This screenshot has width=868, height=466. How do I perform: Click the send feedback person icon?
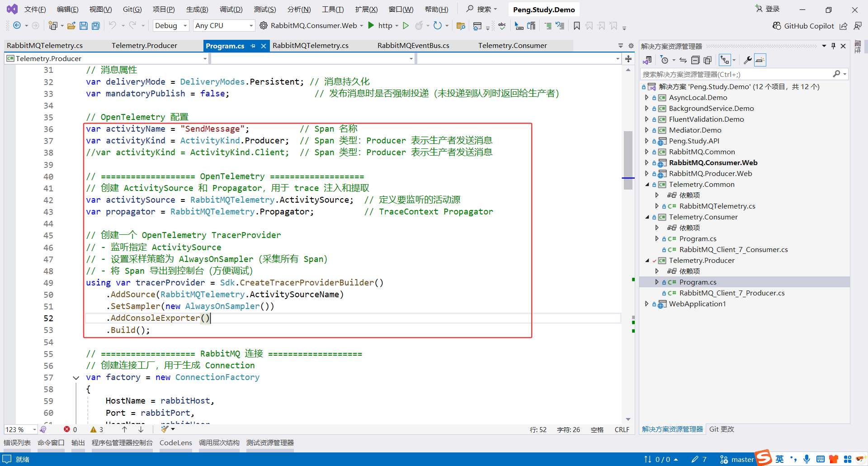coord(858,26)
